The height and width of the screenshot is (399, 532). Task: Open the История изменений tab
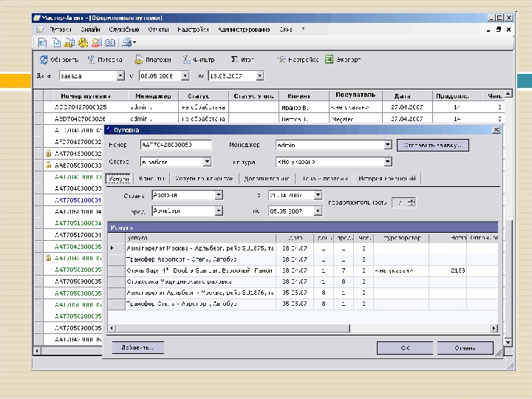389,179
